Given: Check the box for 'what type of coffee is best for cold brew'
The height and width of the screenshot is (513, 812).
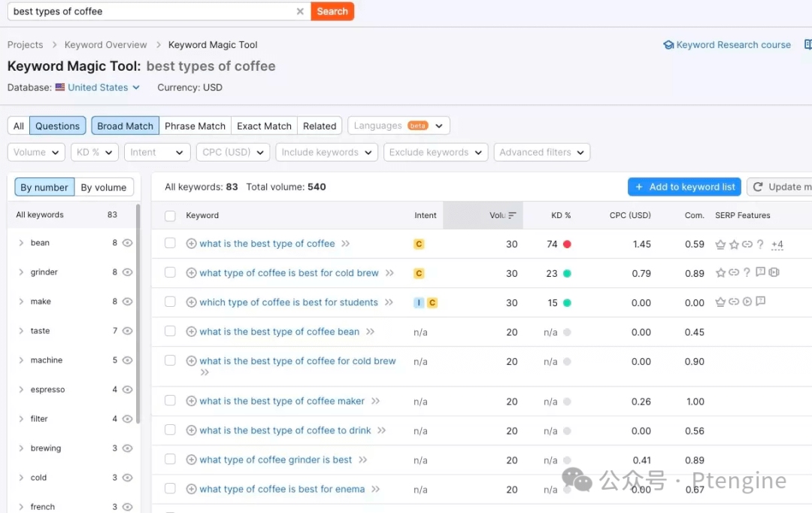Looking at the screenshot, I should point(170,272).
